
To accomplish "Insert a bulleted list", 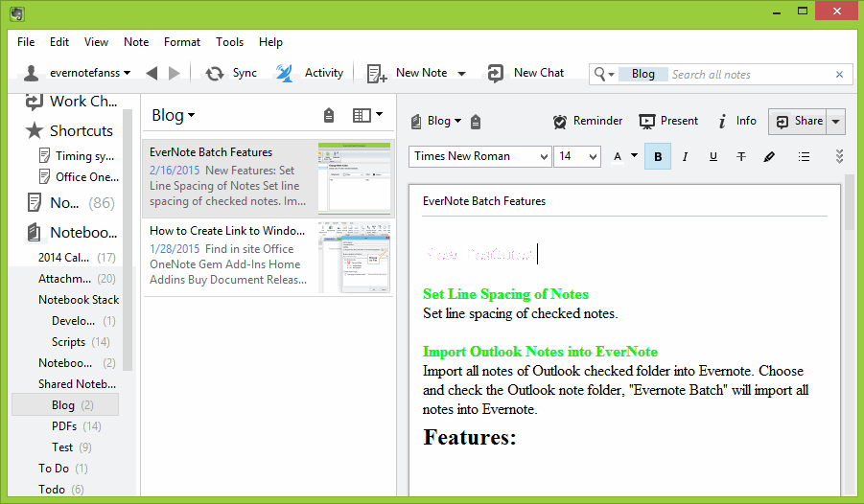I will (804, 157).
